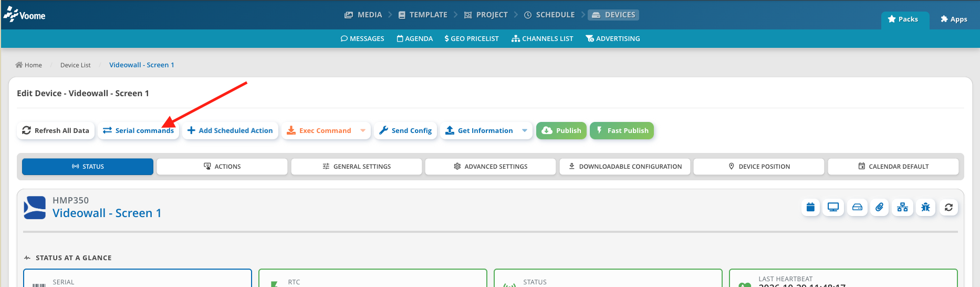This screenshot has width=980, height=287.
Task: Click Add Scheduled Action
Action: [x=230, y=130]
